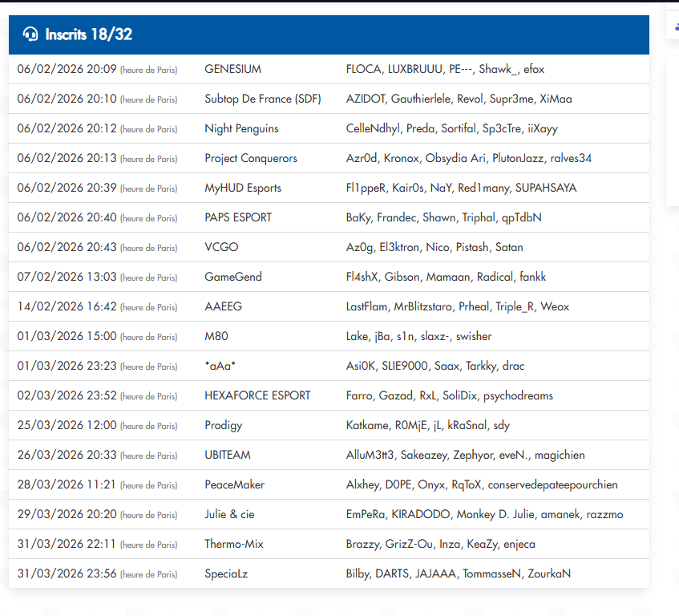Click the roster starting with Azr0d

click(x=468, y=158)
